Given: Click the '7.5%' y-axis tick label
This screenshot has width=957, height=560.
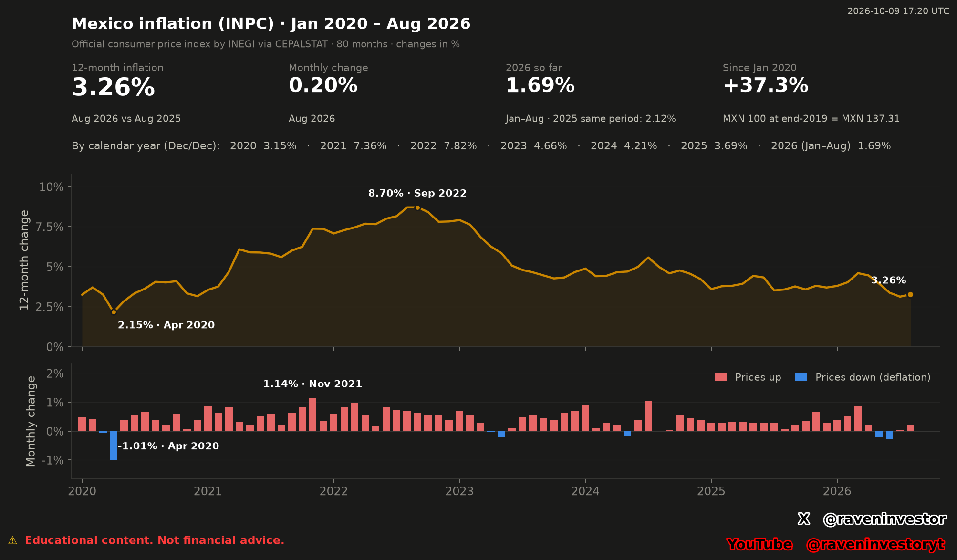Looking at the screenshot, I should [50, 227].
